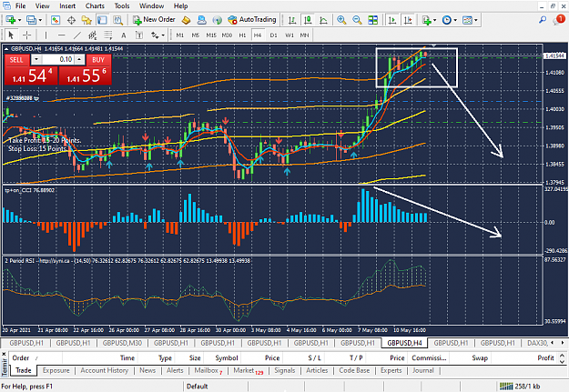Open the Insert menu
569x392 pixels.
67,5
